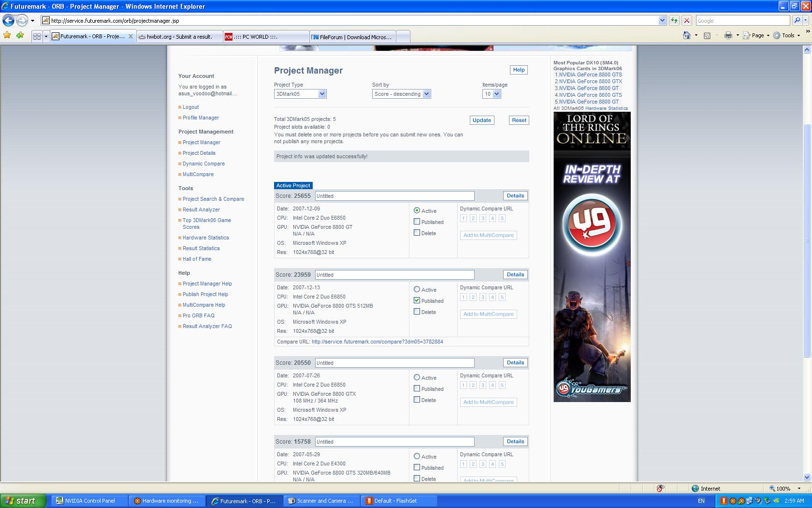
Task: Check Delete for score 25655 project
Action: click(x=417, y=233)
